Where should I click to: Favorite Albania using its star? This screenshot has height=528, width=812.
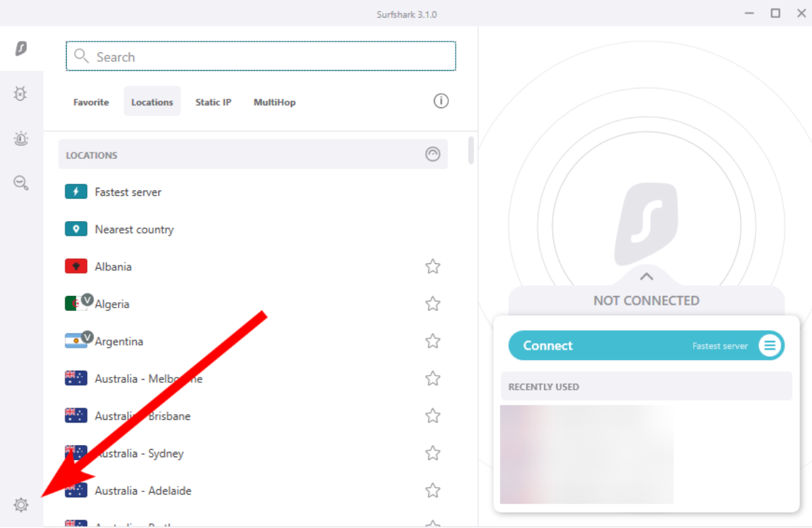(x=433, y=266)
